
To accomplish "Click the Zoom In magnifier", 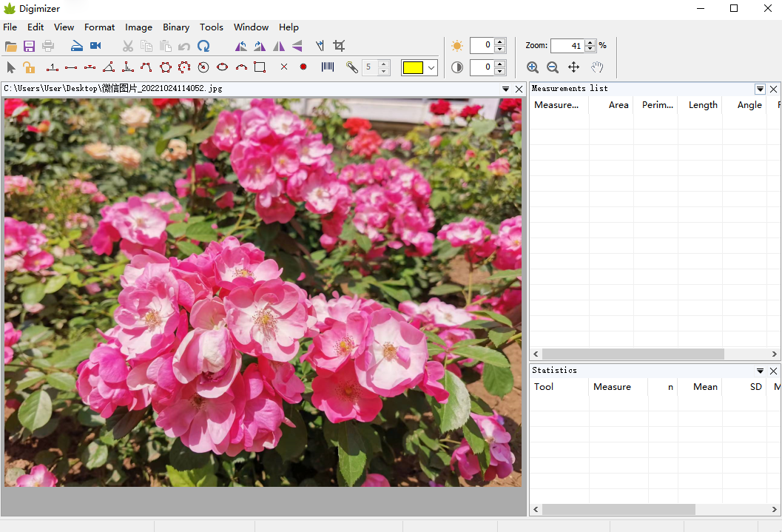I will 532,67.
